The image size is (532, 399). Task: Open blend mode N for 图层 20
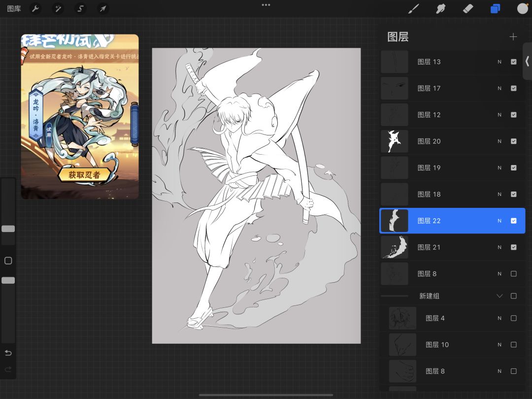(x=499, y=141)
